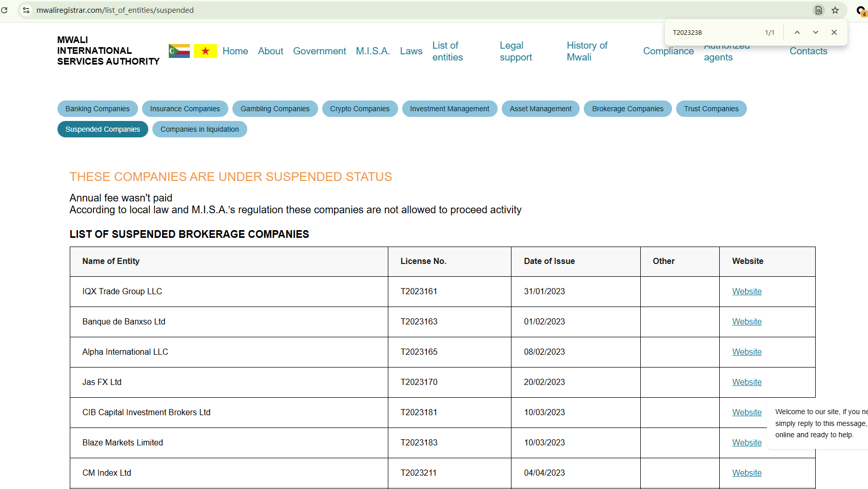Jump to previous find-in-page result
The image size is (868, 489).
(797, 32)
